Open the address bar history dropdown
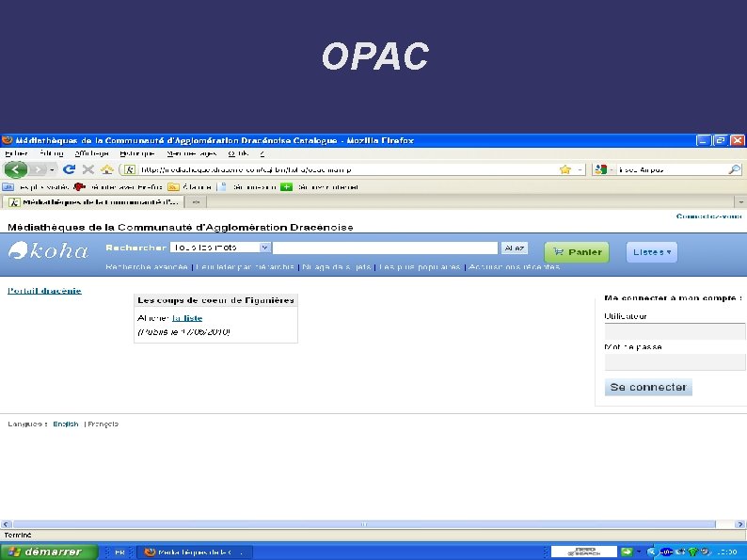Viewport: 747px width, 560px height. coord(580,169)
